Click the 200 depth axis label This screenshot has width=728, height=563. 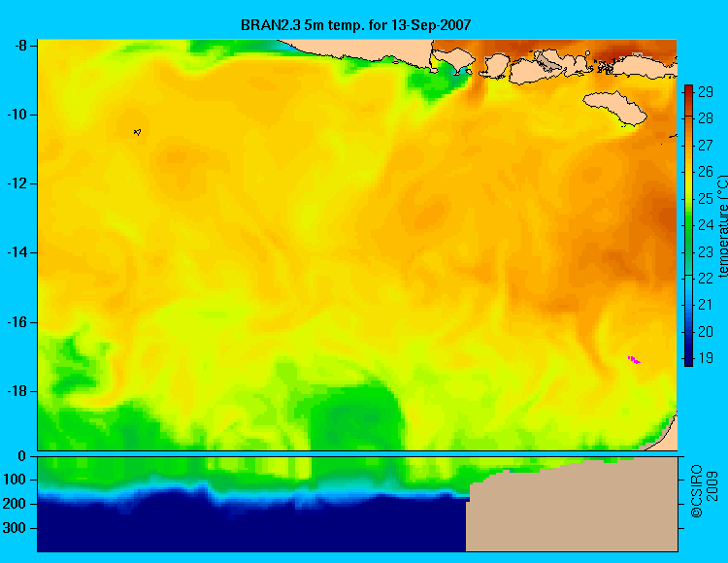[x=15, y=504]
